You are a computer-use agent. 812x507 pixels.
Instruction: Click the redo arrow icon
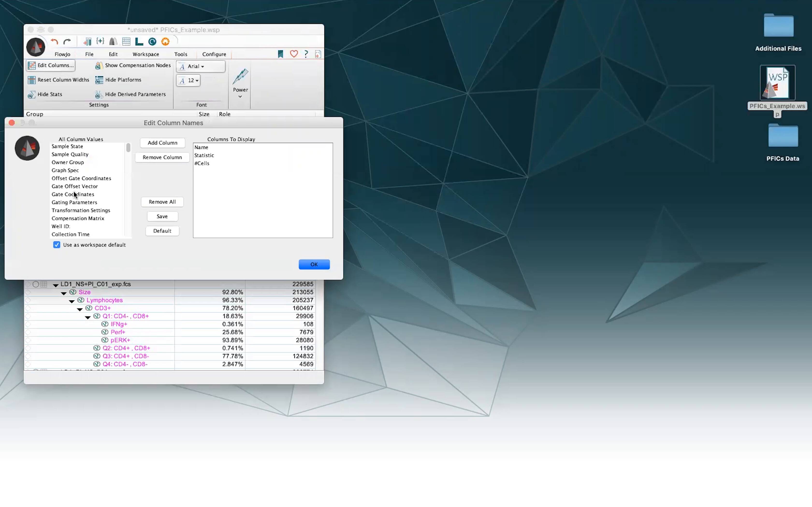(x=67, y=42)
